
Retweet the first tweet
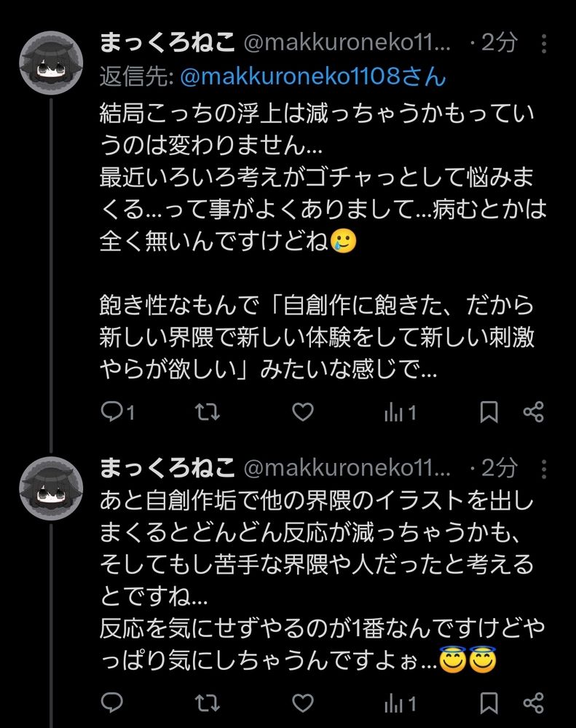tap(208, 412)
